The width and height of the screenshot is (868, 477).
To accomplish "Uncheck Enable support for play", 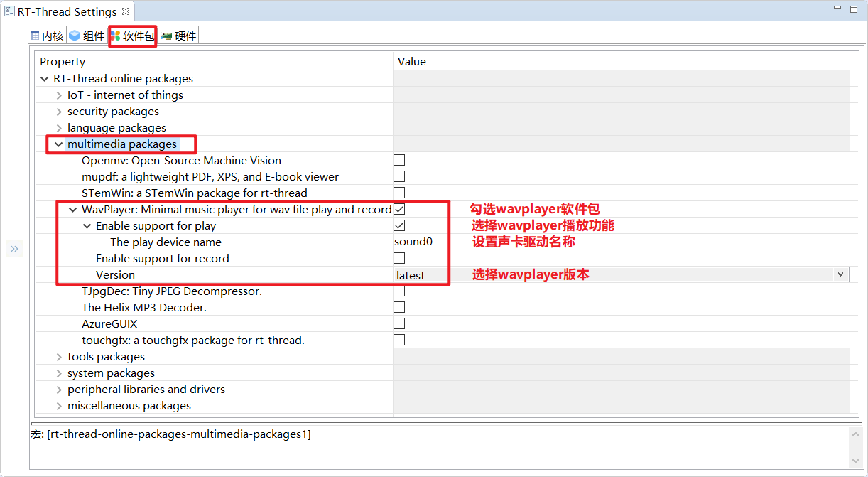I will point(399,225).
